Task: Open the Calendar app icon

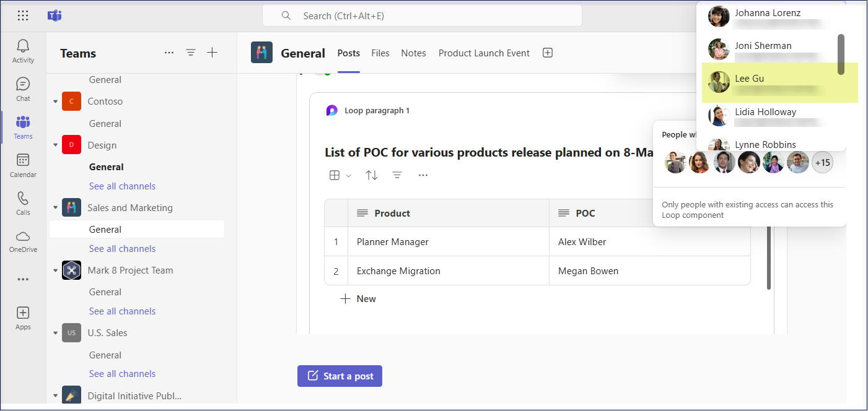Action: (x=23, y=165)
